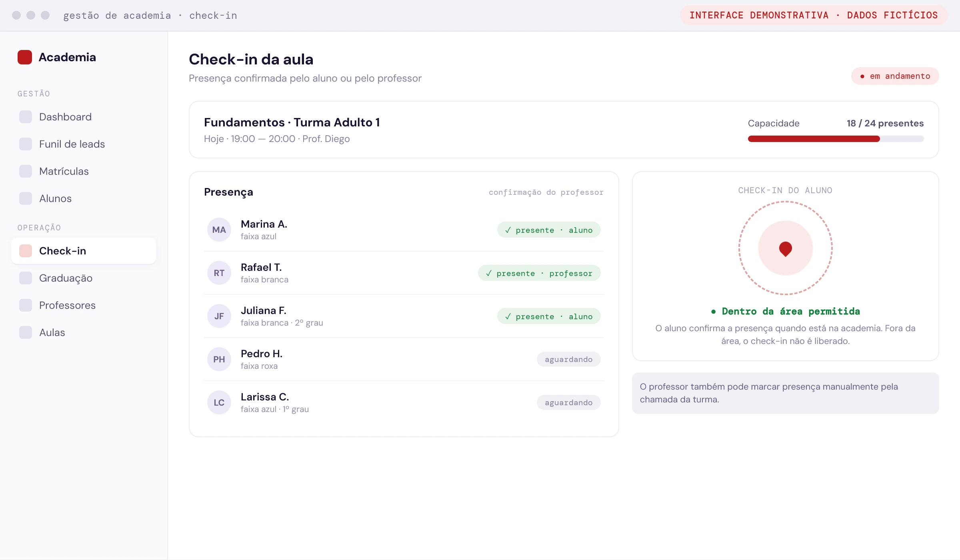Click the Dashboard sidebar icon
Image resolution: width=960 pixels, height=560 pixels.
point(26,117)
